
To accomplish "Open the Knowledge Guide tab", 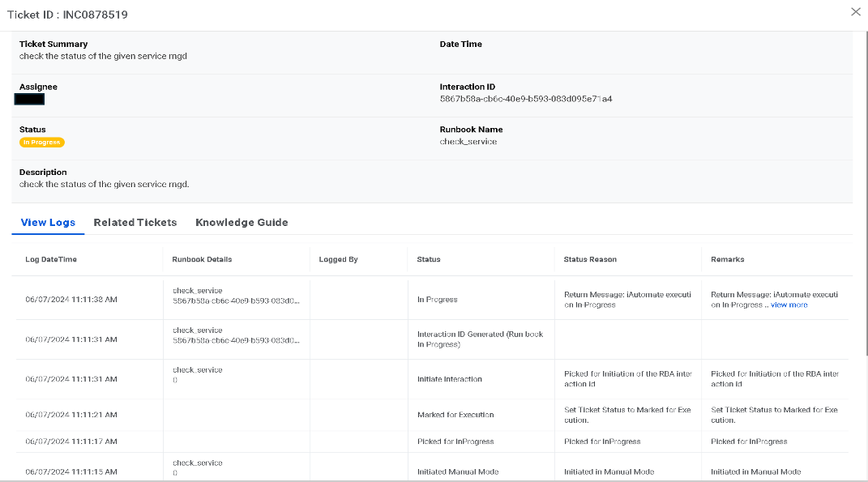I will (x=242, y=223).
